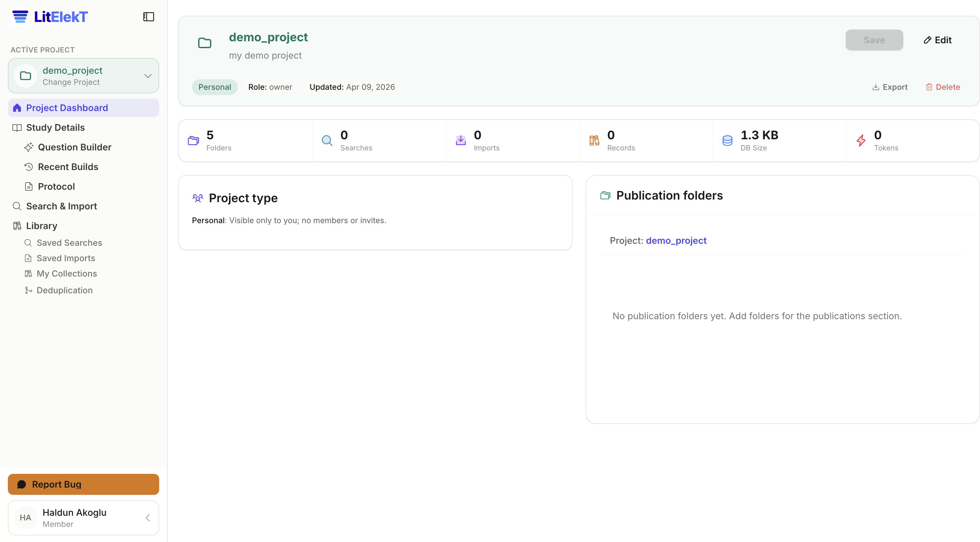Screen dimensions: 980x542
Task: Open My Collections
Action: pos(66,273)
